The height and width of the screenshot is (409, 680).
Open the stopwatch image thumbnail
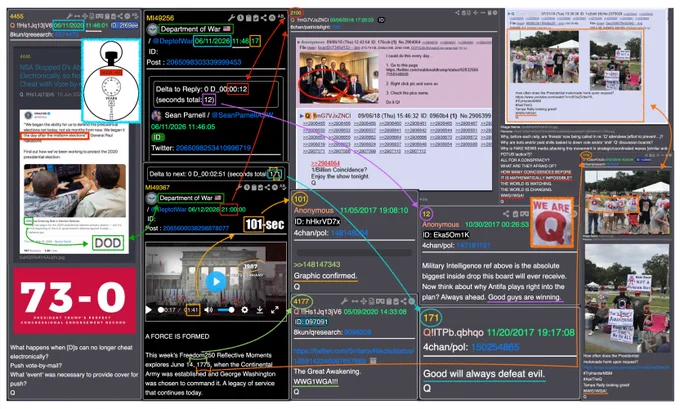coord(111,81)
